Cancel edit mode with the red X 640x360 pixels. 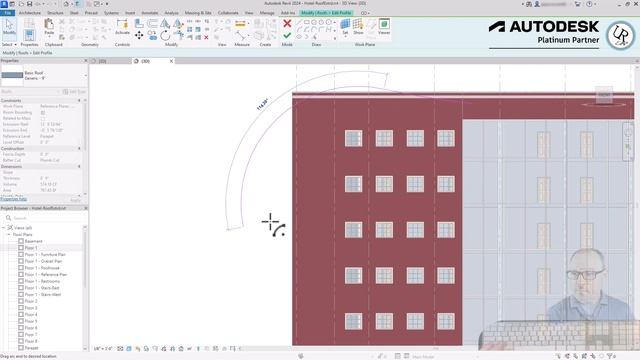tap(287, 24)
